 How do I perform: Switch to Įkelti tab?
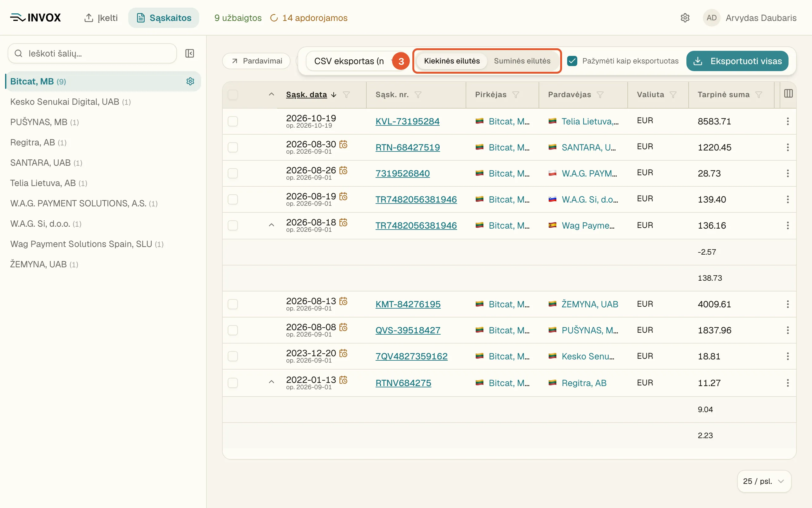(x=101, y=18)
